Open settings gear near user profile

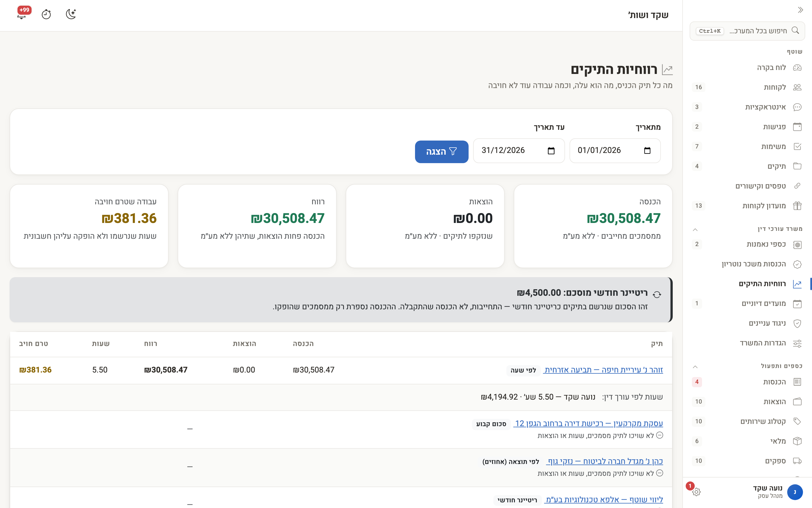[696, 492]
